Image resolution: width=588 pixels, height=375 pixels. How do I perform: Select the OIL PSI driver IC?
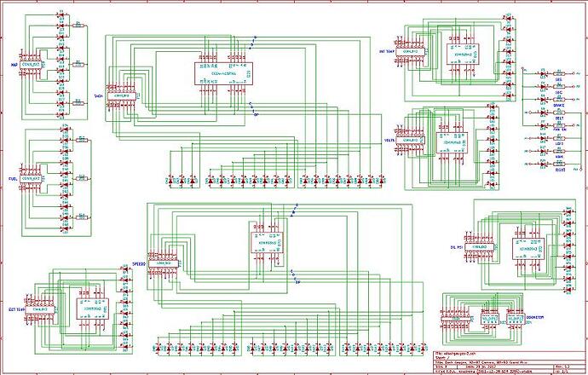pos(528,249)
